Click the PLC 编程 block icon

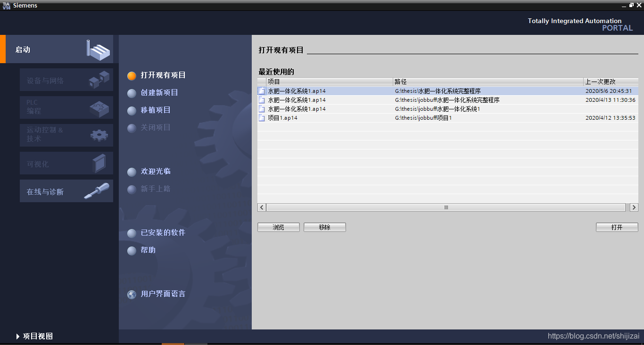pos(99,108)
